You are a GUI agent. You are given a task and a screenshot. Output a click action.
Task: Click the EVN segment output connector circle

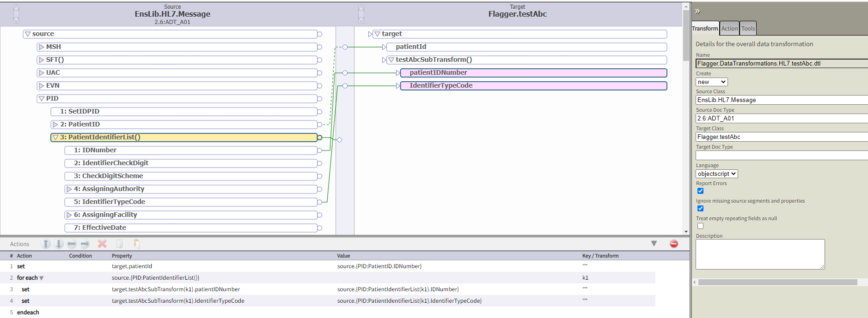pos(319,86)
